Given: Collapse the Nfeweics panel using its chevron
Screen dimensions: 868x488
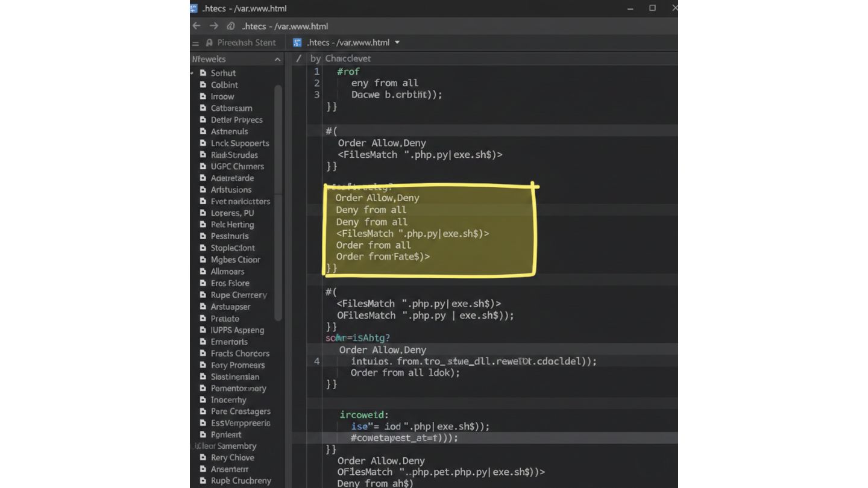Looking at the screenshot, I should [277, 58].
